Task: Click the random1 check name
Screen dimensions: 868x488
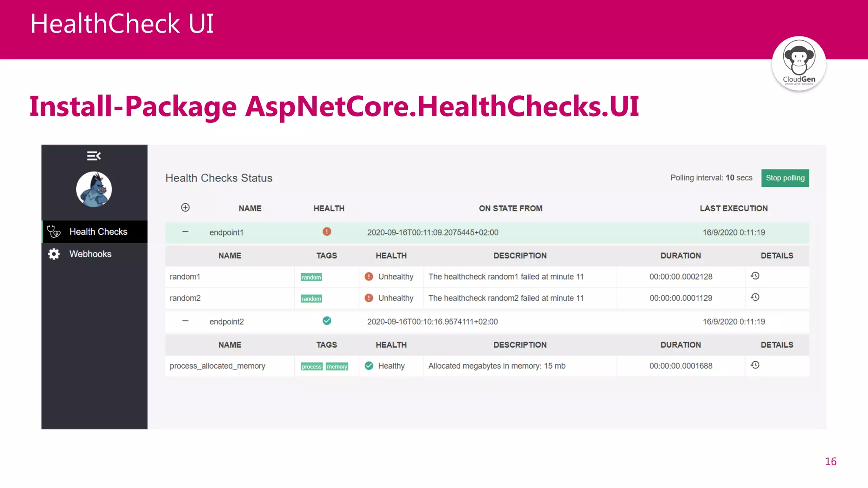Action: pyautogui.click(x=185, y=277)
